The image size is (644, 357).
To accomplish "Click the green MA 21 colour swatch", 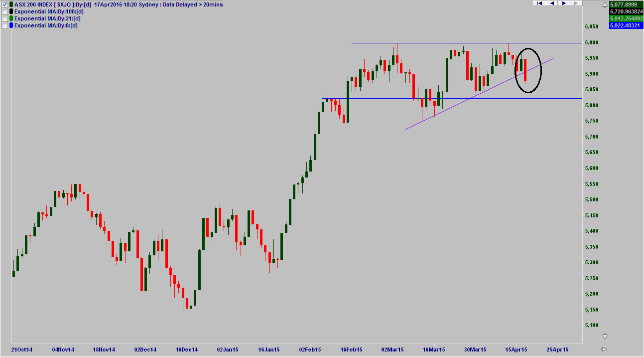I will 11,18.
